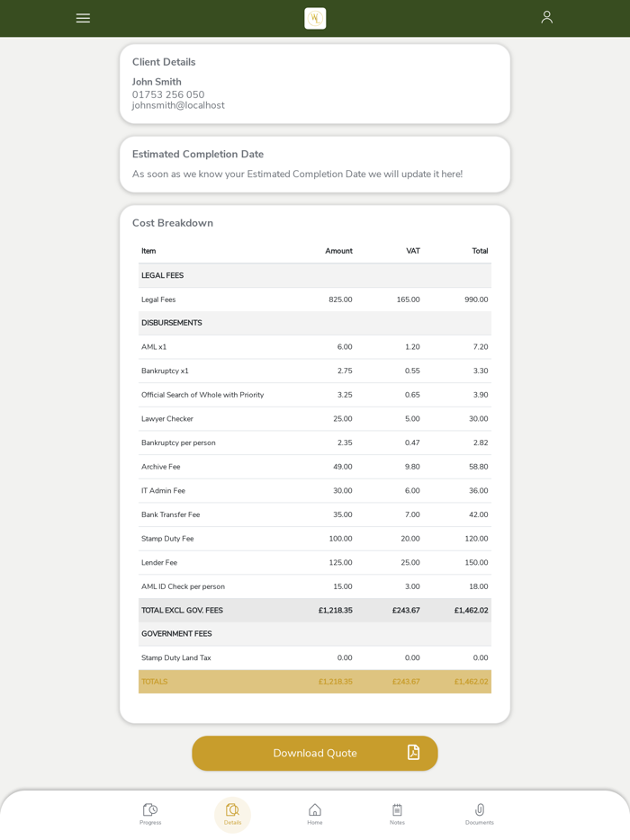Click the PDF icon on Download Quote
The image size is (630, 840).
[413, 753]
